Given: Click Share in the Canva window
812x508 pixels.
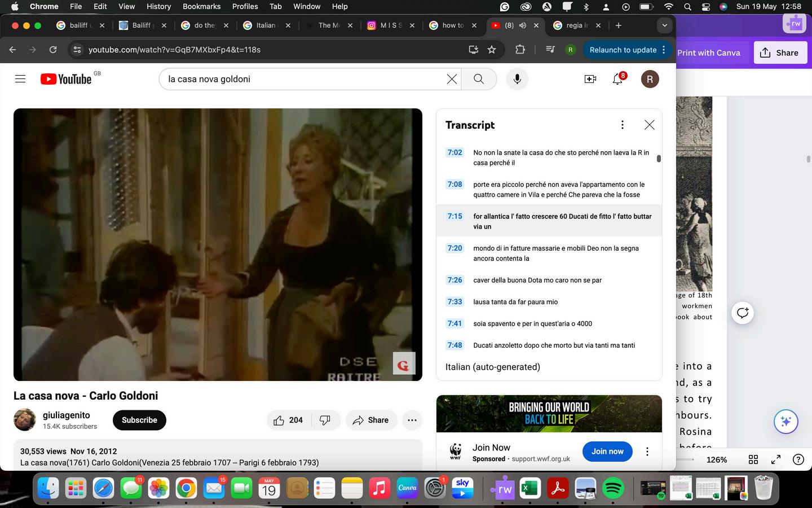Looking at the screenshot, I should pos(780,52).
